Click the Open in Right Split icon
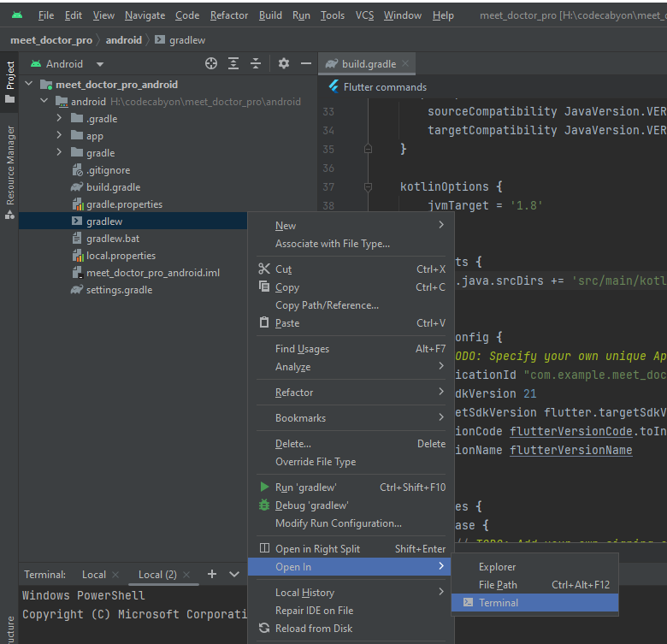Viewport: 667px width, 644px height. click(264, 548)
